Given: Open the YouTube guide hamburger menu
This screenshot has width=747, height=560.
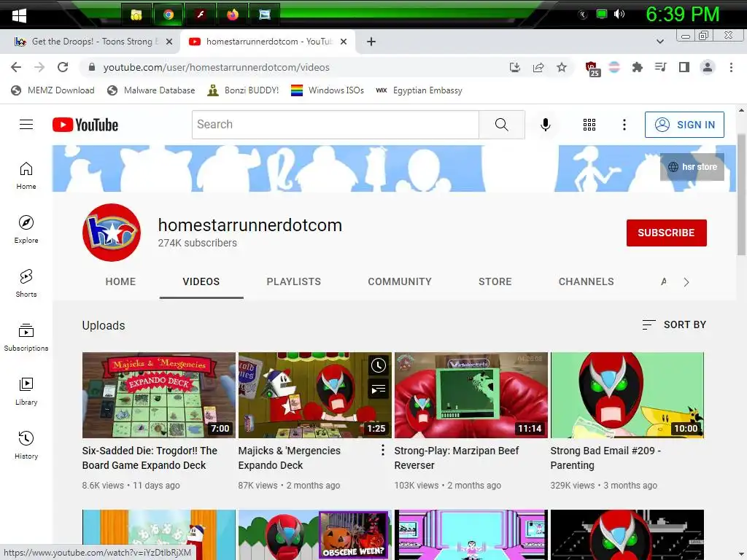Looking at the screenshot, I should [x=26, y=125].
